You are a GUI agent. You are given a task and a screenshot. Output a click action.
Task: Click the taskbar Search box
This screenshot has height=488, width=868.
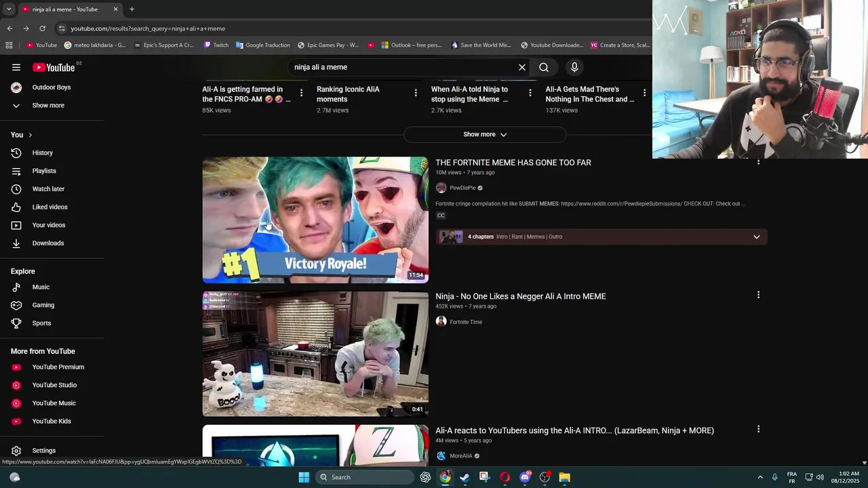pos(365,477)
